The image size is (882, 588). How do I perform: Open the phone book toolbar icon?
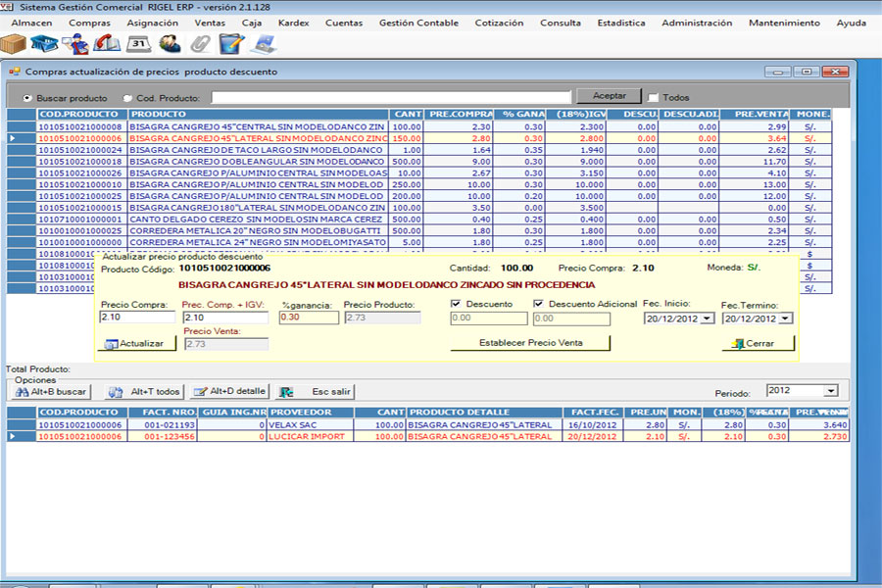tap(107, 43)
